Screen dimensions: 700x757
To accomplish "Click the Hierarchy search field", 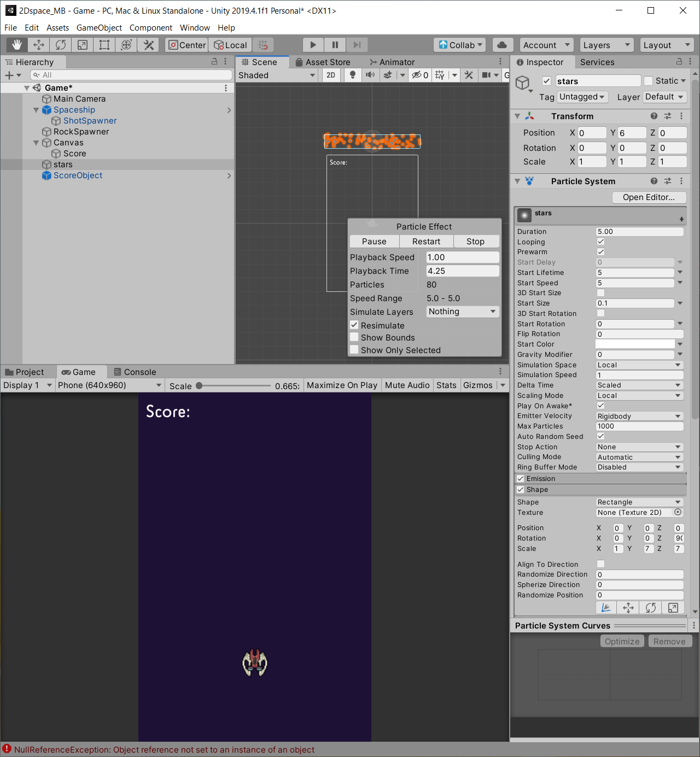I will (131, 75).
